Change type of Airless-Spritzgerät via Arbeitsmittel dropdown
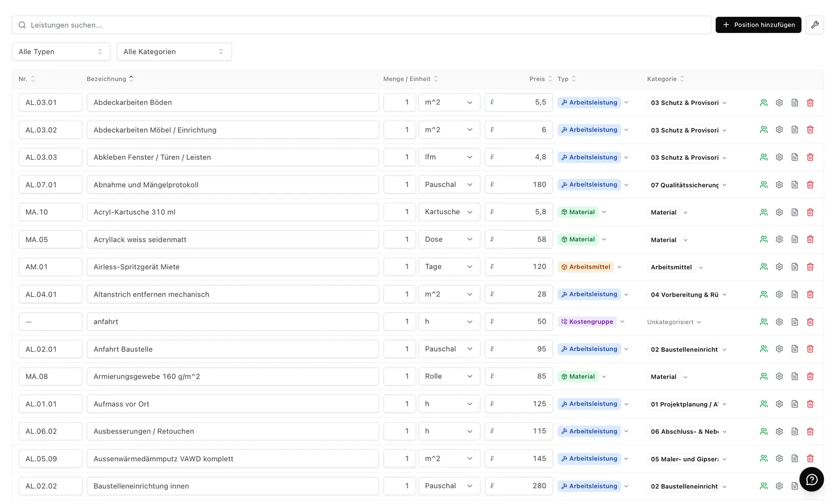This screenshot has width=836, height=504. (590, 267)
